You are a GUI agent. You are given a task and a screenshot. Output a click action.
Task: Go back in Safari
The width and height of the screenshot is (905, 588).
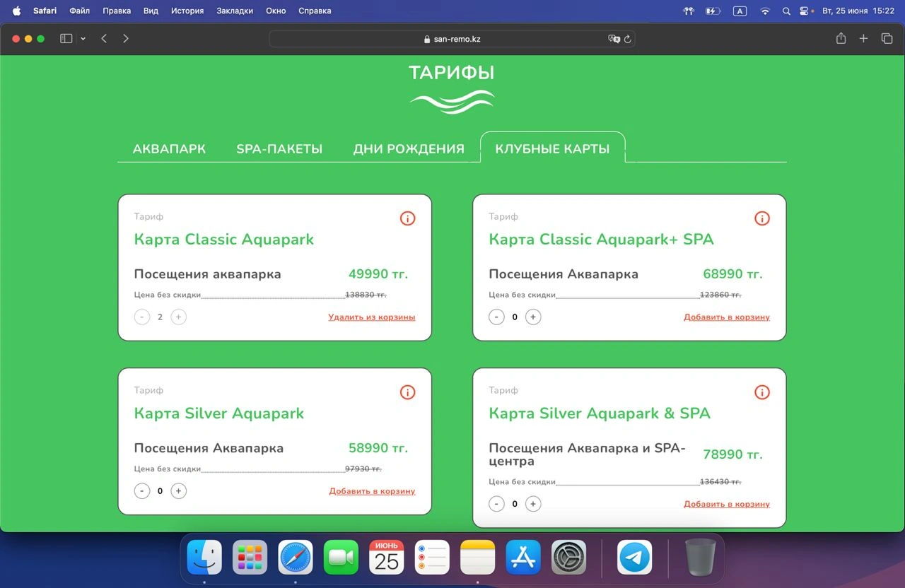(104, 39)
